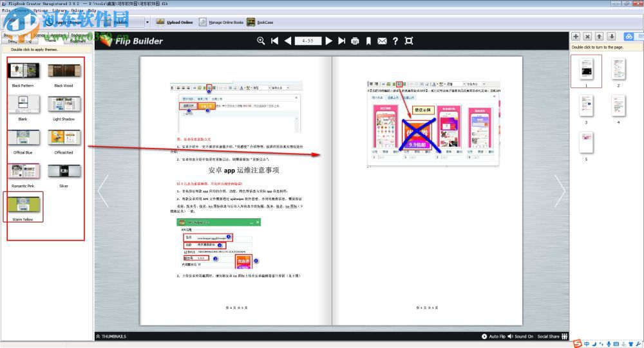Jump to last page with skip-forward icon
The height and width of the screenshot is (348, 644).
[x=342, y=41]
